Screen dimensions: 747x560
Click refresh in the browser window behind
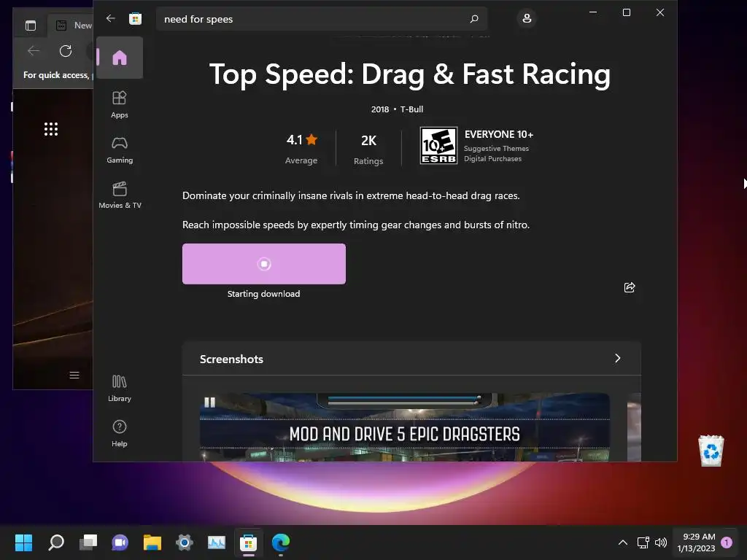(x=65, y=51)
